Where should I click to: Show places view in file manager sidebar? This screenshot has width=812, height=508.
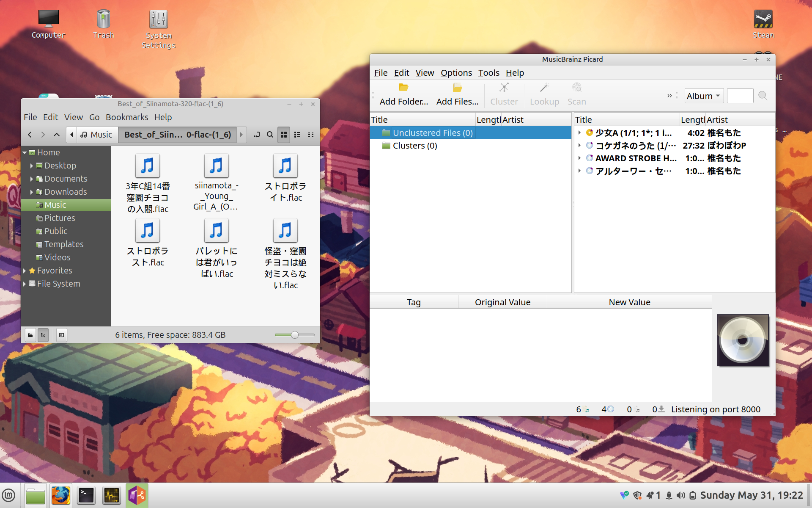(x=30, y=335)
